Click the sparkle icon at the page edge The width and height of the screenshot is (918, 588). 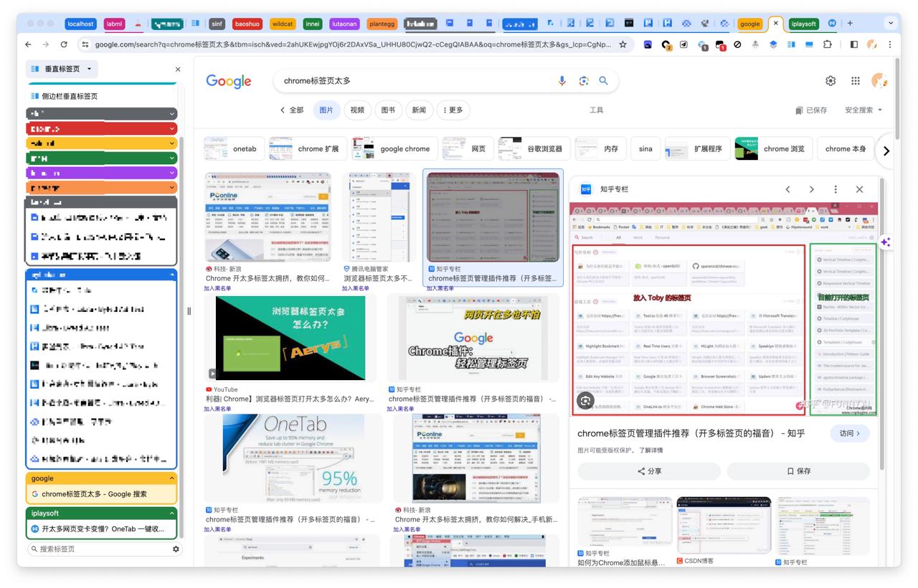pyautogui.click(x=886, y=242)
